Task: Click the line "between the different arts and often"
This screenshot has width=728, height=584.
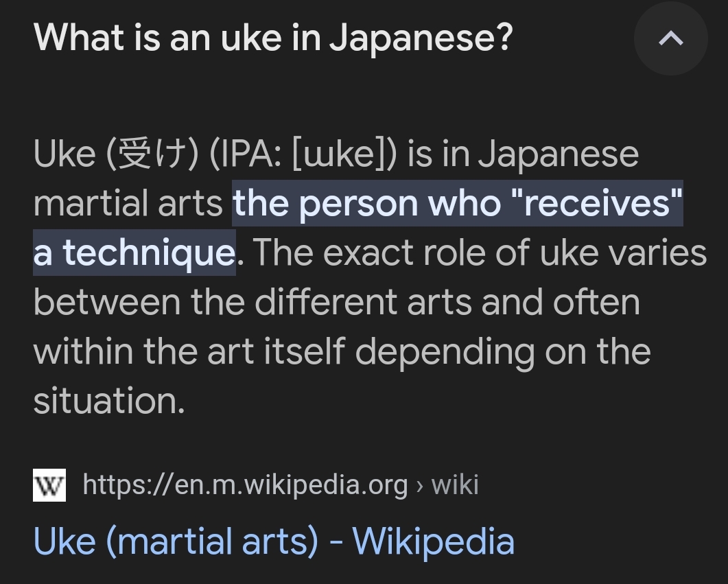Action: (x=337, y=302)
